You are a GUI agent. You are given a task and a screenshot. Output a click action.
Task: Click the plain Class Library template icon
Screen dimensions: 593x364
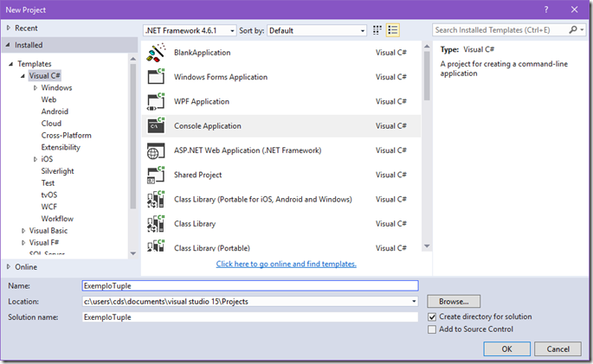coord(156,224)
